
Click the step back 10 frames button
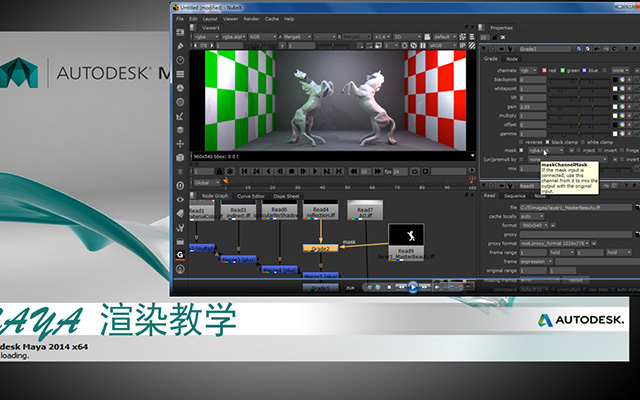[x=354, y=171]
